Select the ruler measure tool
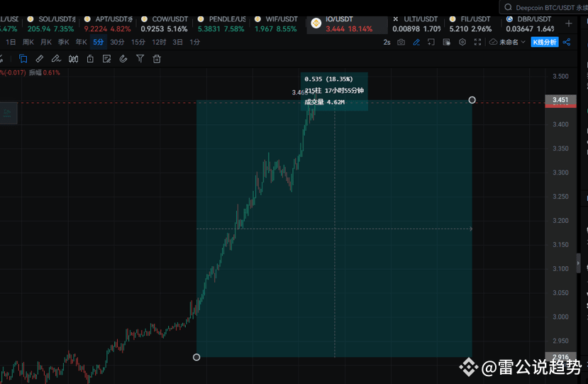Viewport: 588px width, 384px height. point(40,58)
